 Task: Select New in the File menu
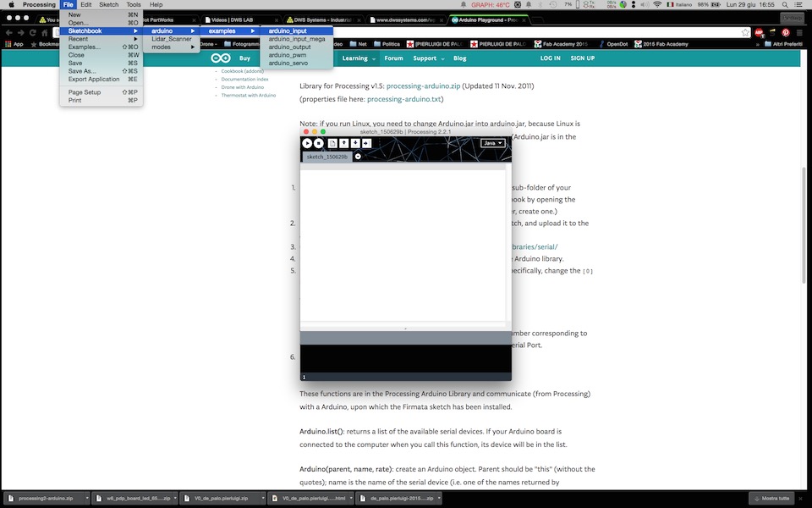101,14
